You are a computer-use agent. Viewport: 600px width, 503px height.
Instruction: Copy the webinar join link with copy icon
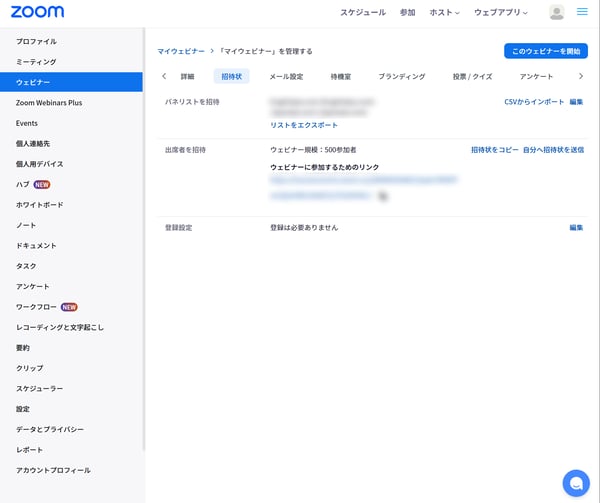point(383,197)
